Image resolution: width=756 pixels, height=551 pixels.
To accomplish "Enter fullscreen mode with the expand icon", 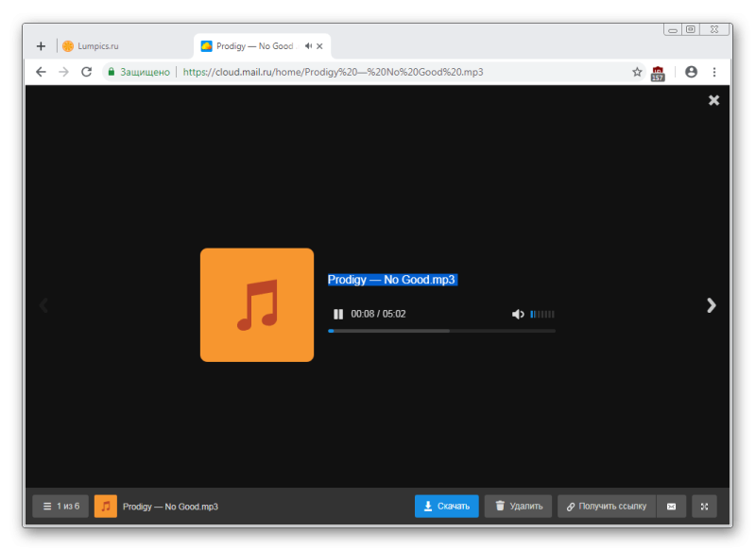I will click(704, 507).
